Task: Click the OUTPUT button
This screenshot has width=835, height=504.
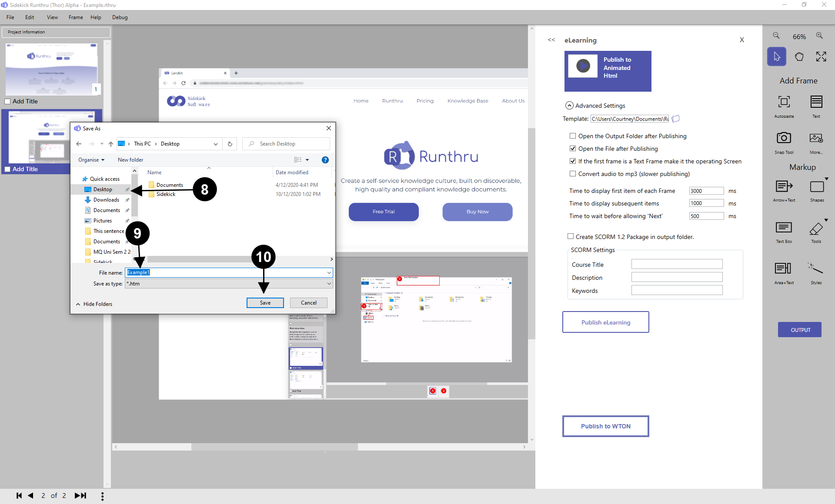Action: point(800,330)
